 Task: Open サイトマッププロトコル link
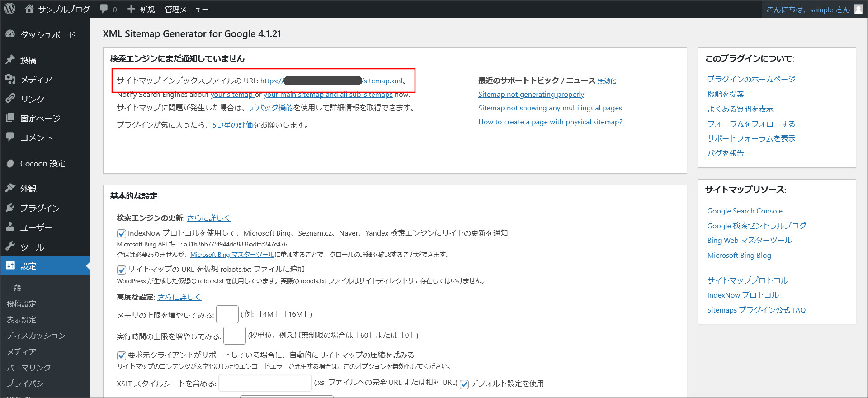coord(748,280)
